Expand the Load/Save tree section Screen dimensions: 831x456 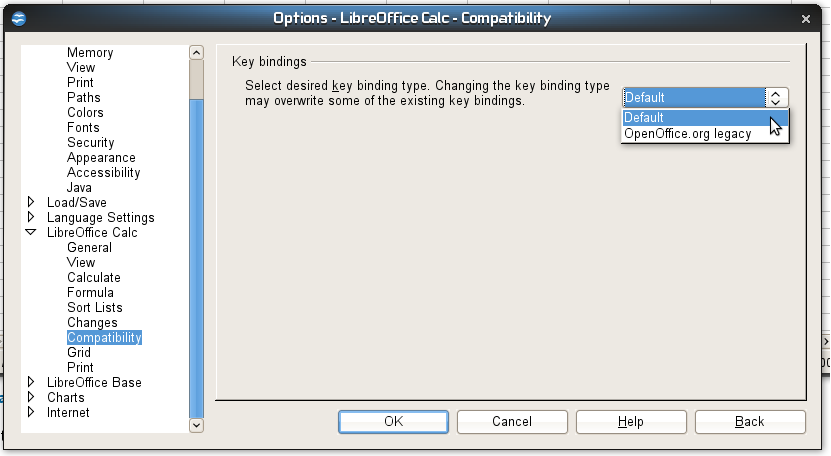tap(31, 203)
